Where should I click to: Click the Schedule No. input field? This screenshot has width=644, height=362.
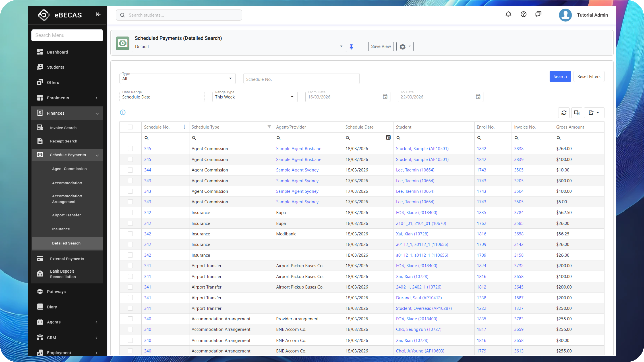(301, 79)
